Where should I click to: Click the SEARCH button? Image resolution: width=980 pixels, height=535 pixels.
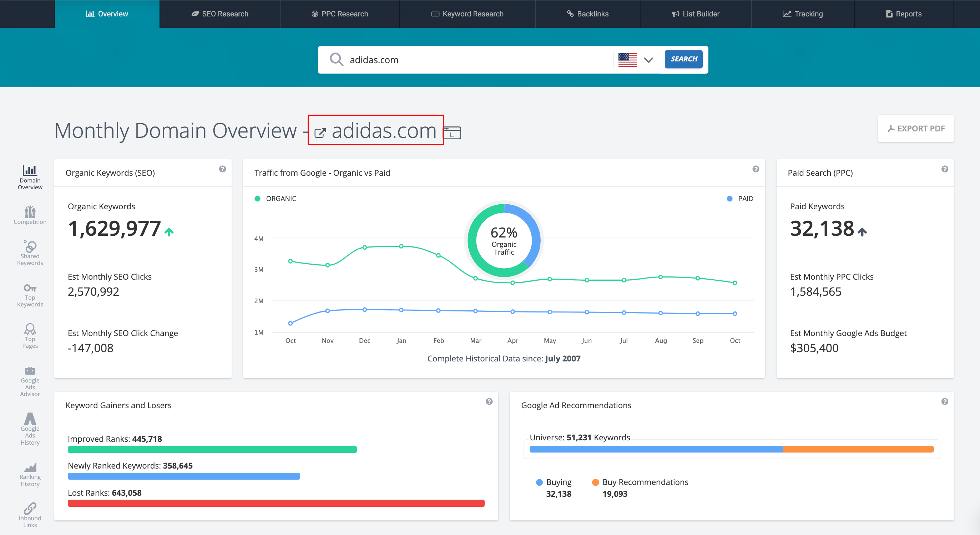684,59
